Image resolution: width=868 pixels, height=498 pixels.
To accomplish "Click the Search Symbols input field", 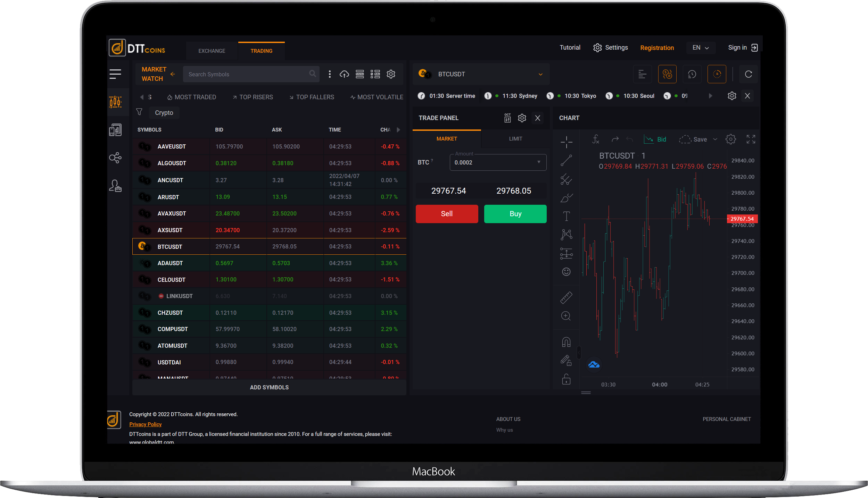I will 251,74.
